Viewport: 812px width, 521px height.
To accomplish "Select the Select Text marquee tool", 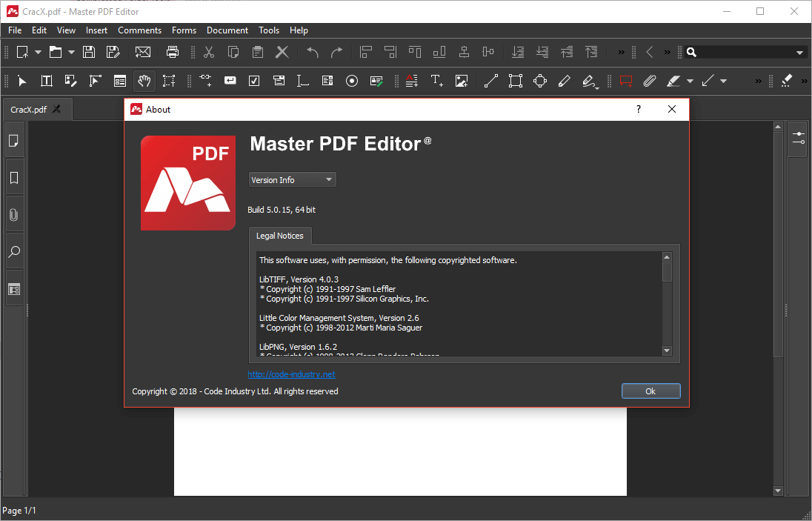I will click(169, 81).
